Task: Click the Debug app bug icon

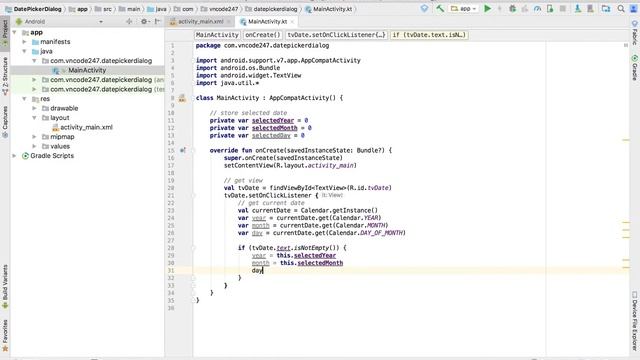Action: (512, 9)
